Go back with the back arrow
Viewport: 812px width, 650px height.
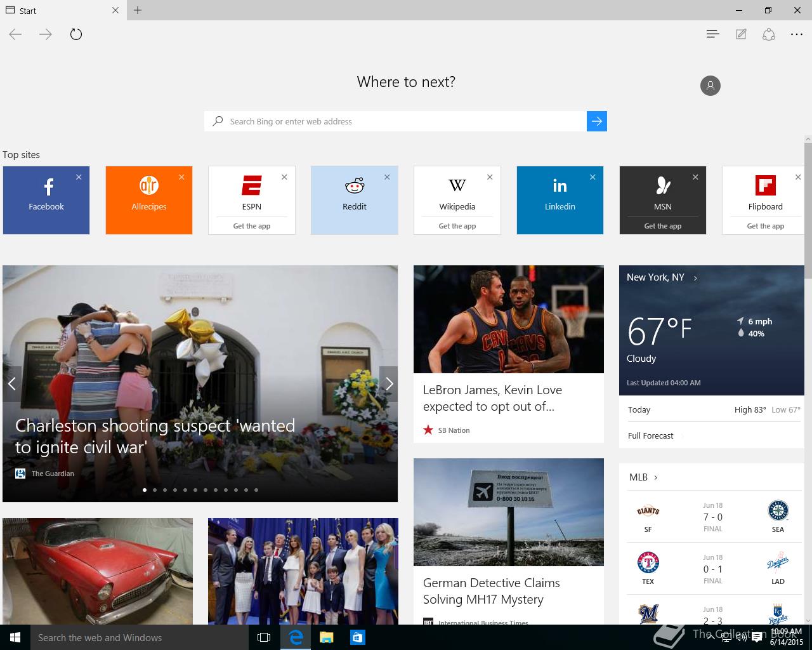15,34
